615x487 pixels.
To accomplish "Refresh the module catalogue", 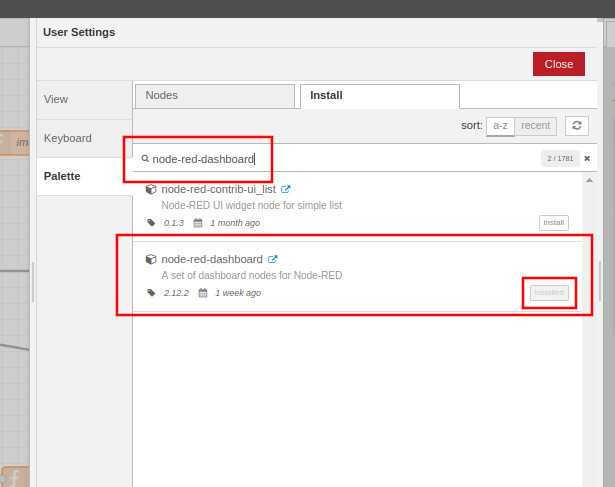I will pos(577,126).
